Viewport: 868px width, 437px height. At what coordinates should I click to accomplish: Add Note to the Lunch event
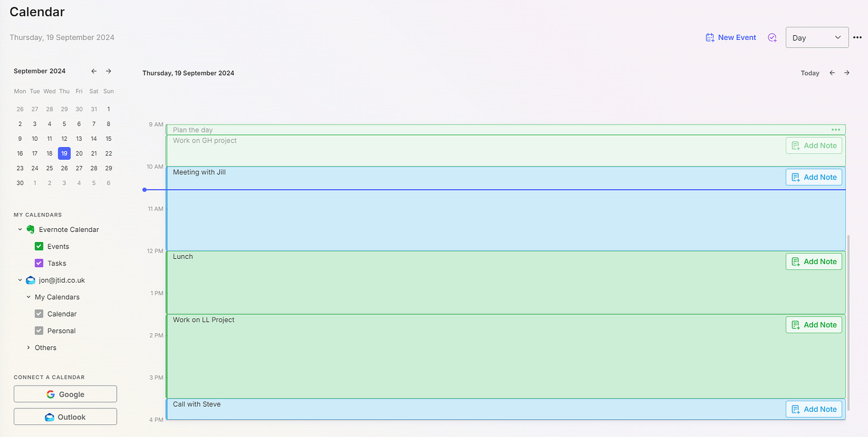(814, 262)
